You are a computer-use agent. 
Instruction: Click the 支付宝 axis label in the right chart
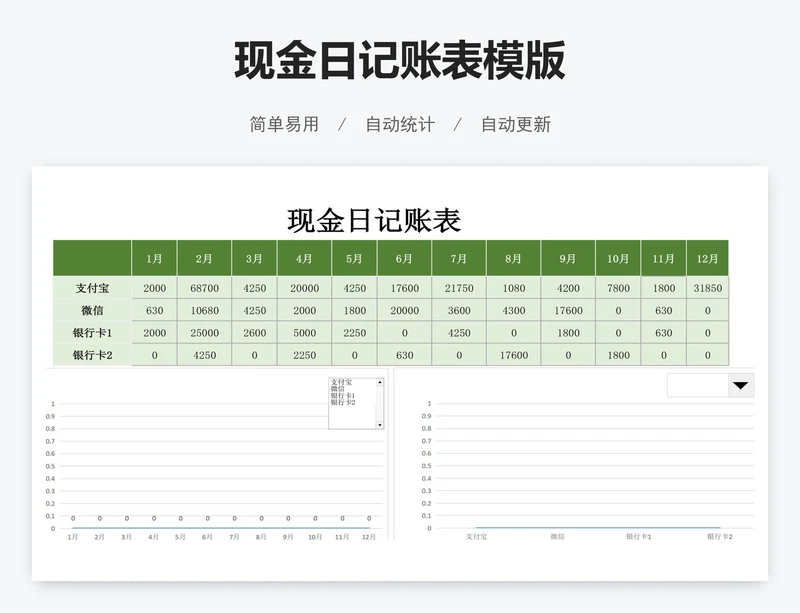[x=477, y=536]
